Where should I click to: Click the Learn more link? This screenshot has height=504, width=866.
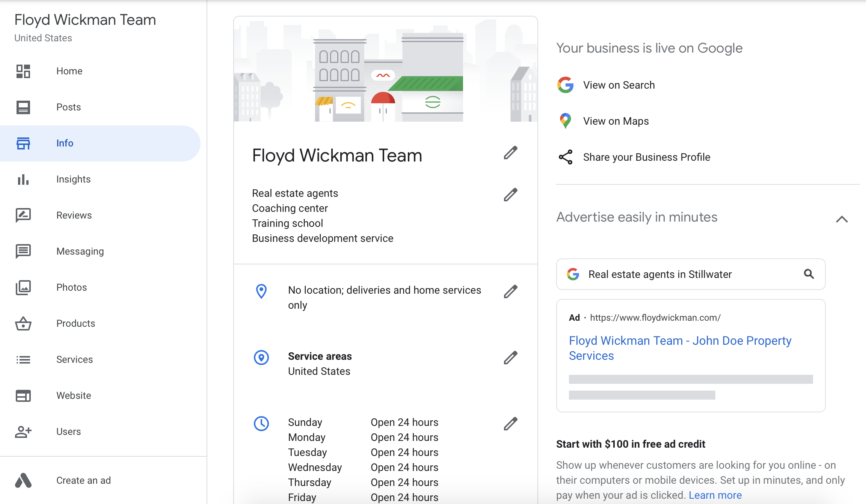click(715, 495)
